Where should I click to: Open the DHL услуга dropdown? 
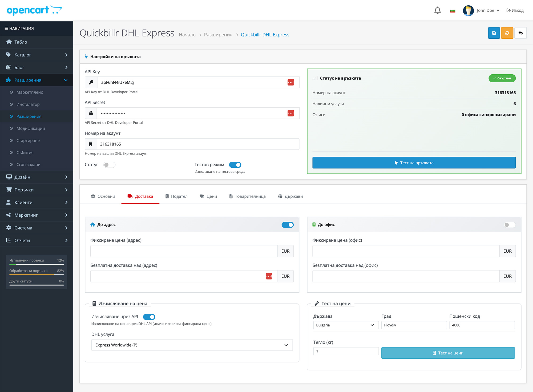(x=192, y=345)
